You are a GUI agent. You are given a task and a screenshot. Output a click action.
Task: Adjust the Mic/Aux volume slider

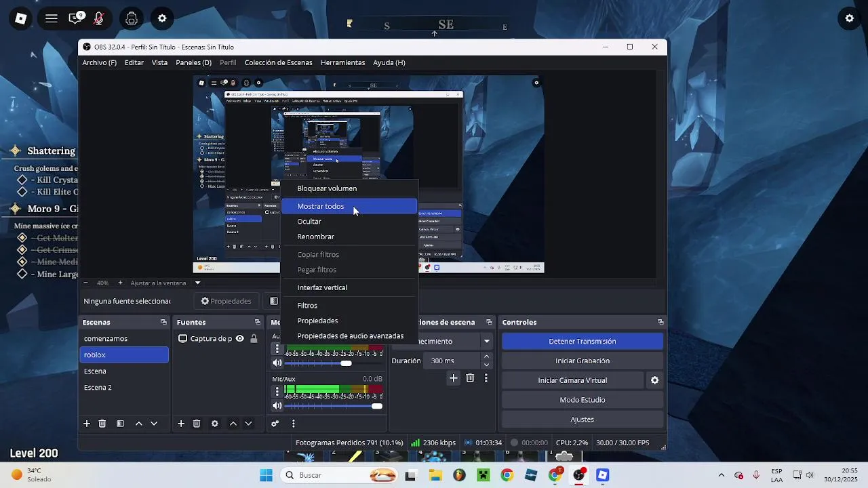(334, 406)
